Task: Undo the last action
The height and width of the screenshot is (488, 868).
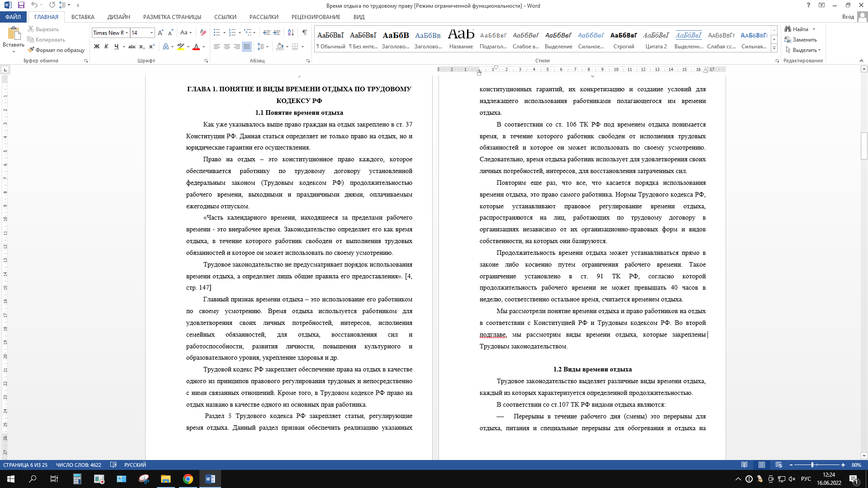Action: [34, 5]
